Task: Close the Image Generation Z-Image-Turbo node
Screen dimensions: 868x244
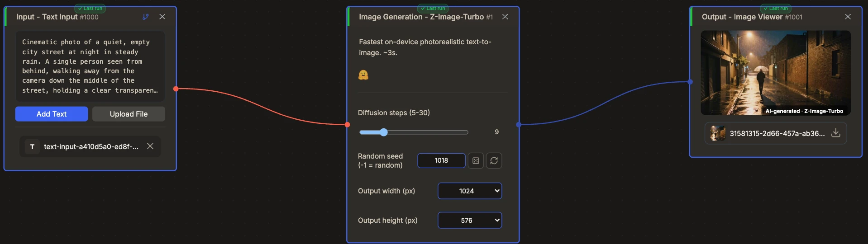Action: tap(505, 17)
